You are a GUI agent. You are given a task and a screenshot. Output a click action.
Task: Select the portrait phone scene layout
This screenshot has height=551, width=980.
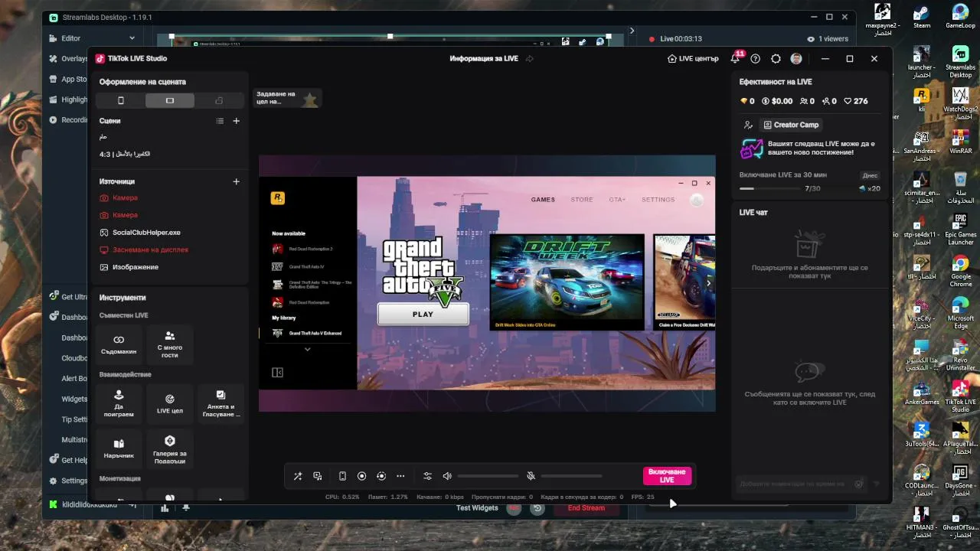(x=120, y=101)
